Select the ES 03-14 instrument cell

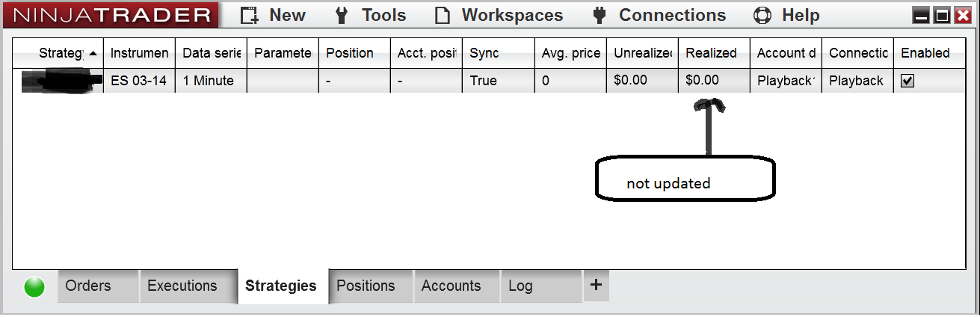[x=138, y=81]
